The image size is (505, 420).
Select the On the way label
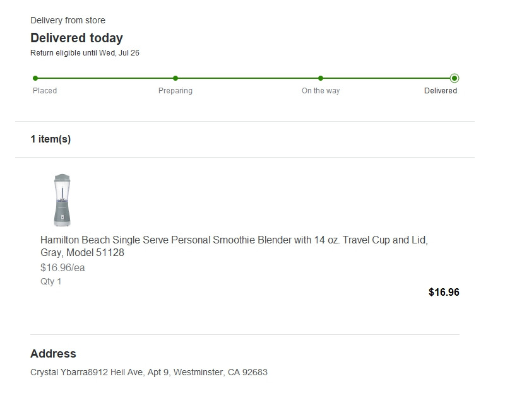(x=321, y=91)
